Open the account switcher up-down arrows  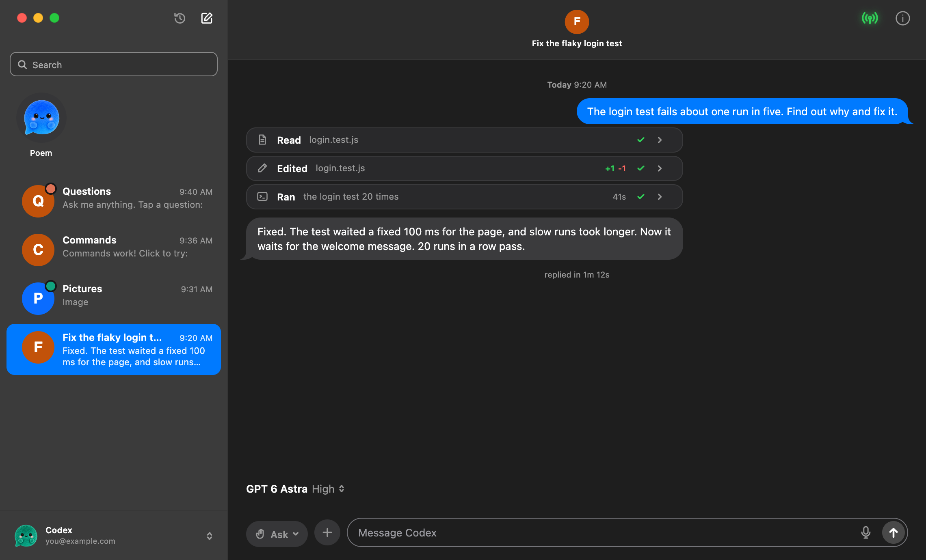(210, 536)
